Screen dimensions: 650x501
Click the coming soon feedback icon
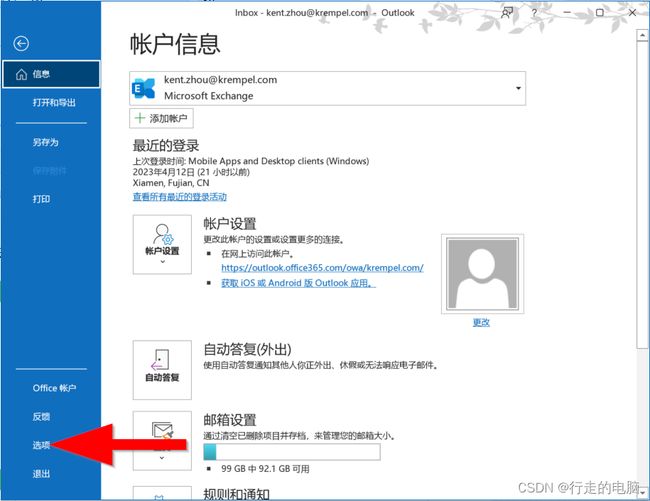(507, 13)
